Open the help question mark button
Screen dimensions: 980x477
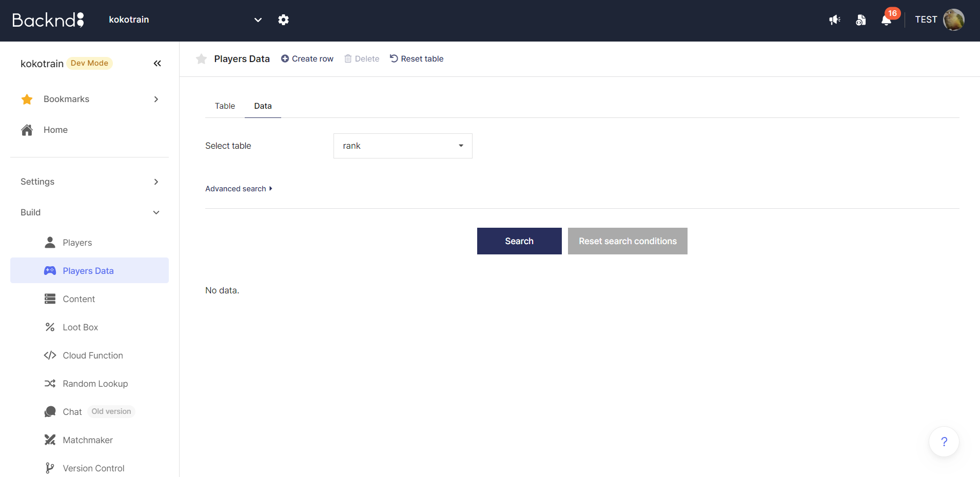pyautogui.click(x=944, y=442)
